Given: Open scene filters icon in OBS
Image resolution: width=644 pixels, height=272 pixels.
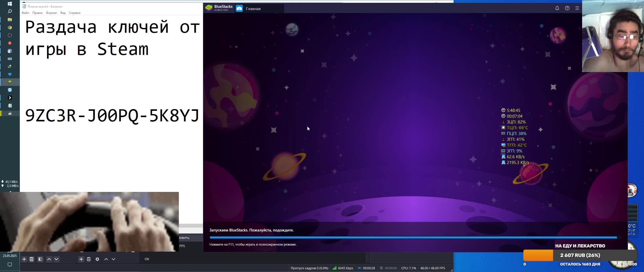Looking at the screenshot, I should click(x=40, y=259).
